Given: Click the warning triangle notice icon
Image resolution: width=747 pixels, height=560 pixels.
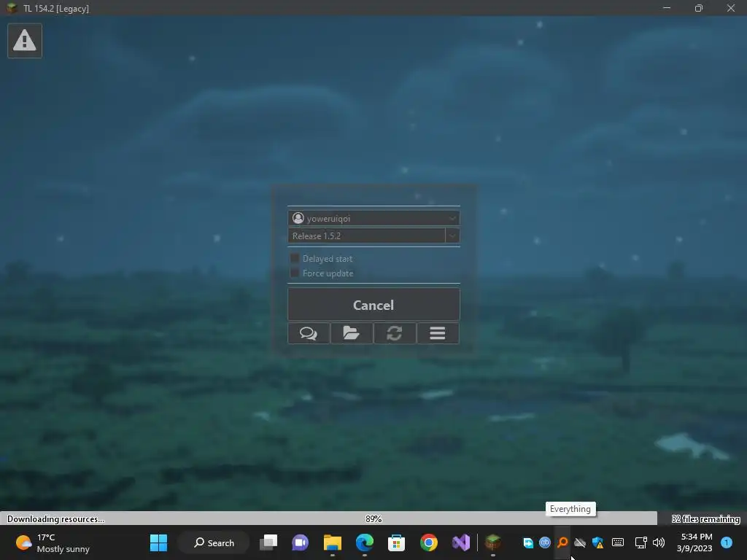Looking at the screenshot, I should coord(25,41).
